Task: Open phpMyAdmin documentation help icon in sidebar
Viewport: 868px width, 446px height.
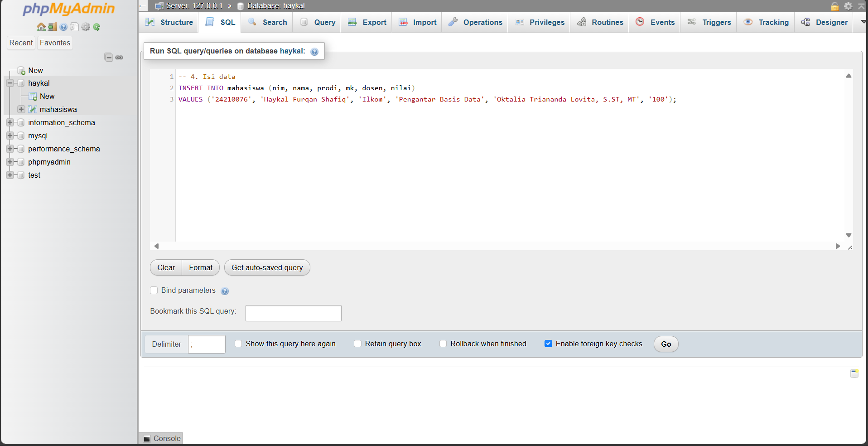Action: (x=63, y=27)
